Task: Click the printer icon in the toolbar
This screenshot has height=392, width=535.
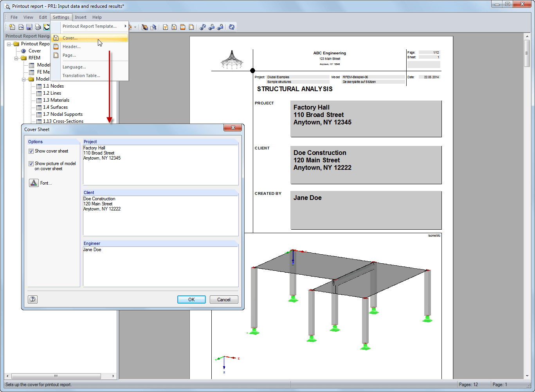Action: 38,27
